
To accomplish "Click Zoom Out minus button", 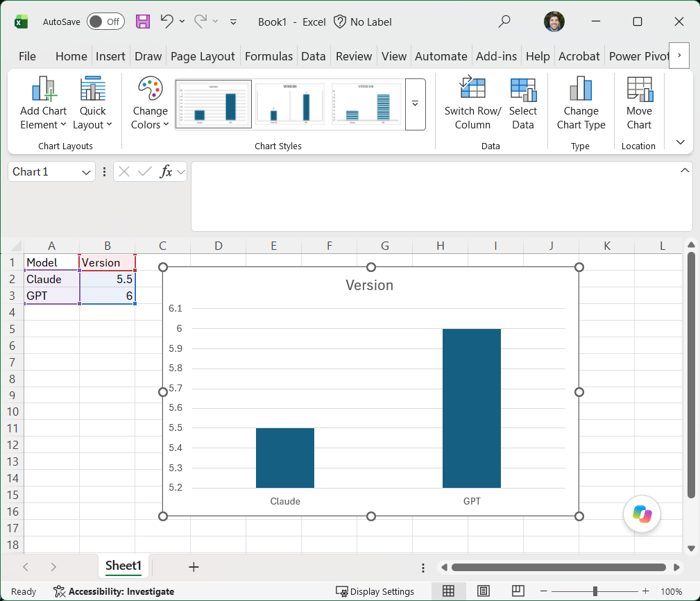I will (x=543, y=591).
